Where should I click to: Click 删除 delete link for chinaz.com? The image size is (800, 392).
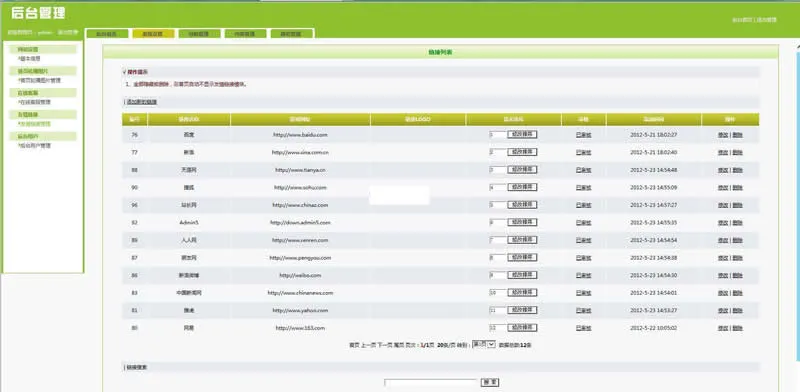point(738,205)
